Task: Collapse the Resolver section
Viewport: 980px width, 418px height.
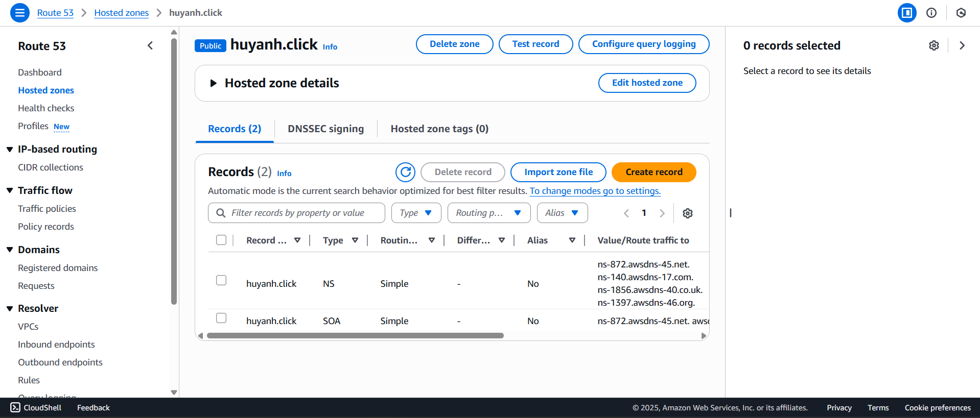Action: pos(10,308)
